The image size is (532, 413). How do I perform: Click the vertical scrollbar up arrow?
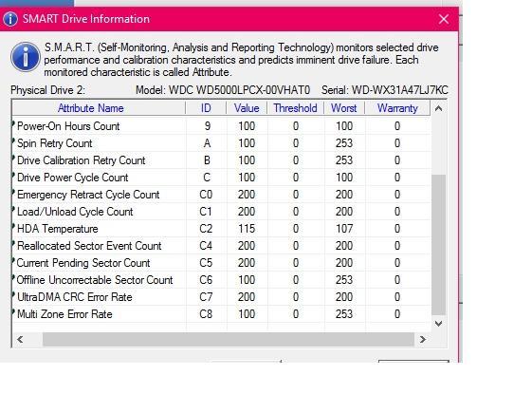pyautogui.click(x=438, y=108)
